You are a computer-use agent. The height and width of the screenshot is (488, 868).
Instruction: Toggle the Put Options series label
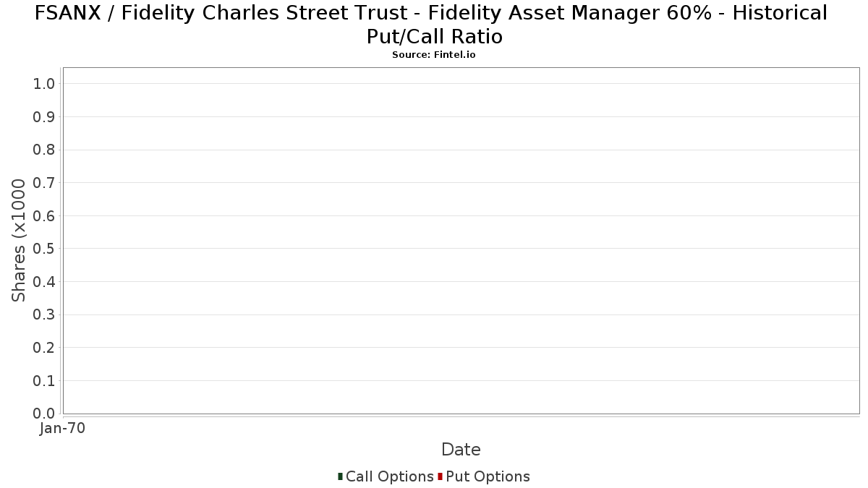click(488, 476)
